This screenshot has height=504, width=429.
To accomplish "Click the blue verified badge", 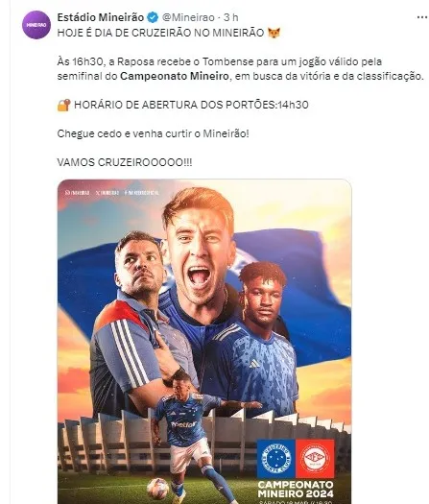I will click(x=153, y=17).
